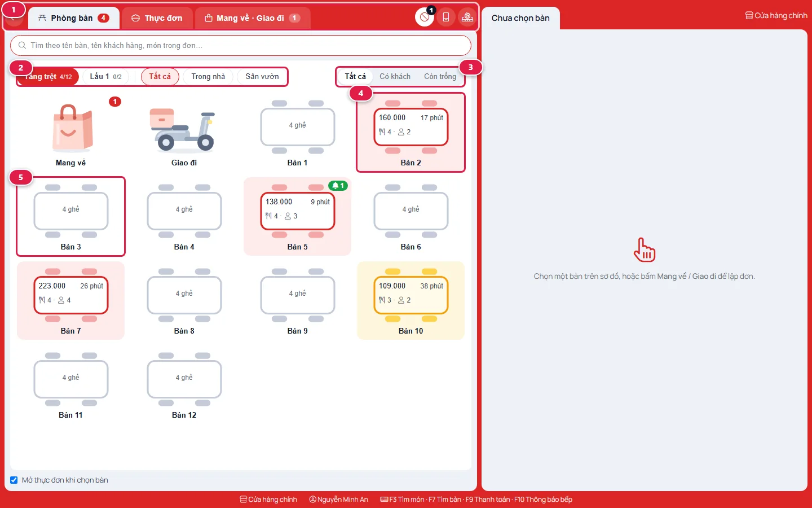This screenshot has width=812, height=508.
Task: Select the Lầu 1 floor tab
Action: click(x=105, y=77)
